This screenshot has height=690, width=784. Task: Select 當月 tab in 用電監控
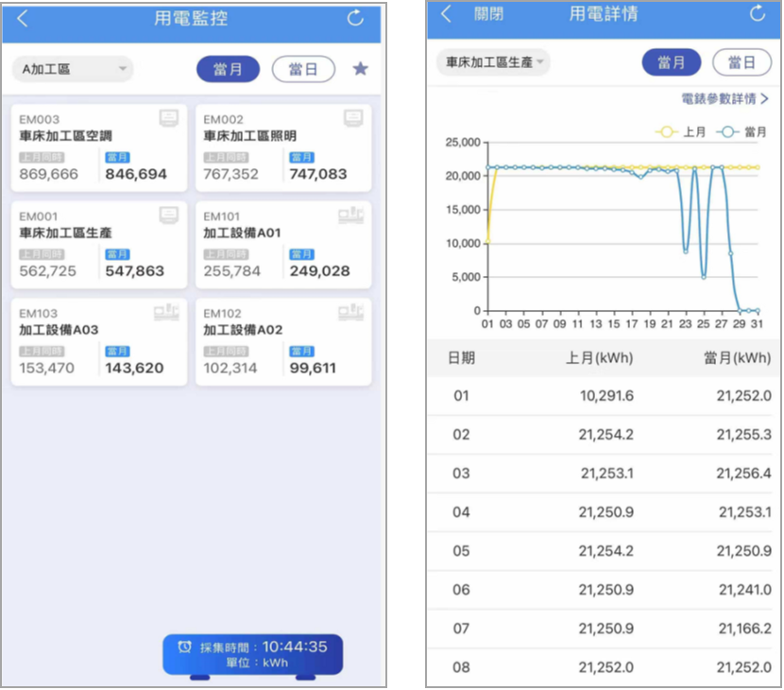click(x=228, y=69)
